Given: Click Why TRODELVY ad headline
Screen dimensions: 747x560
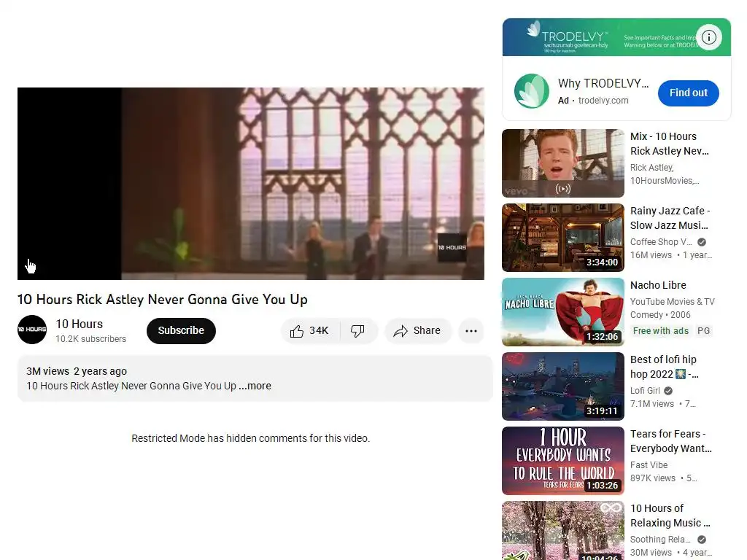Looking at the screenshot, I should 603,83.
